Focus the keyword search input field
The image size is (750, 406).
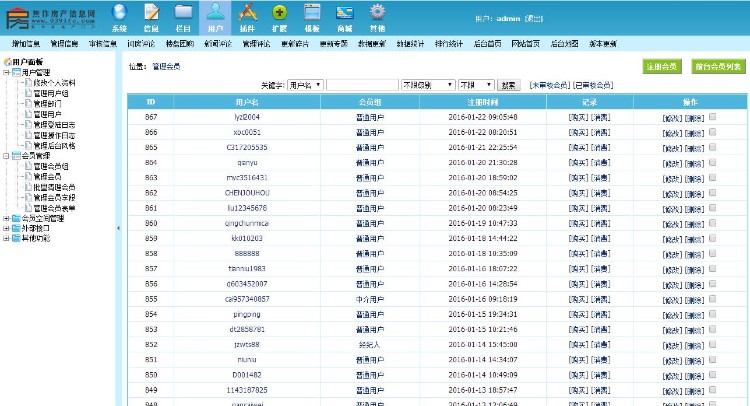click(x=362, y=85)
